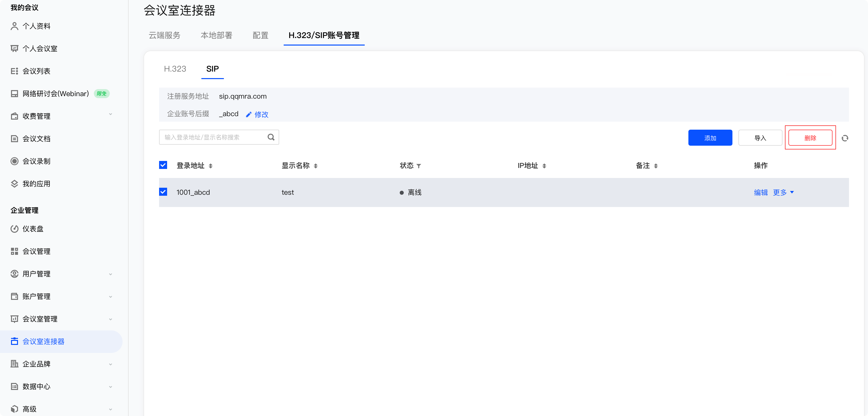
Task: Click the 1001_abcd login address cell
Action: [x=193, y=192]
